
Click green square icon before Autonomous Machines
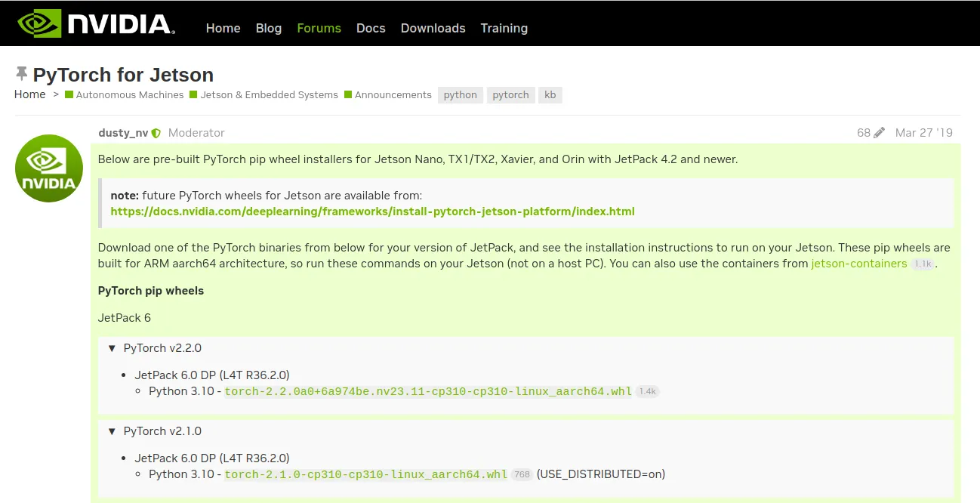coord(69,94)
